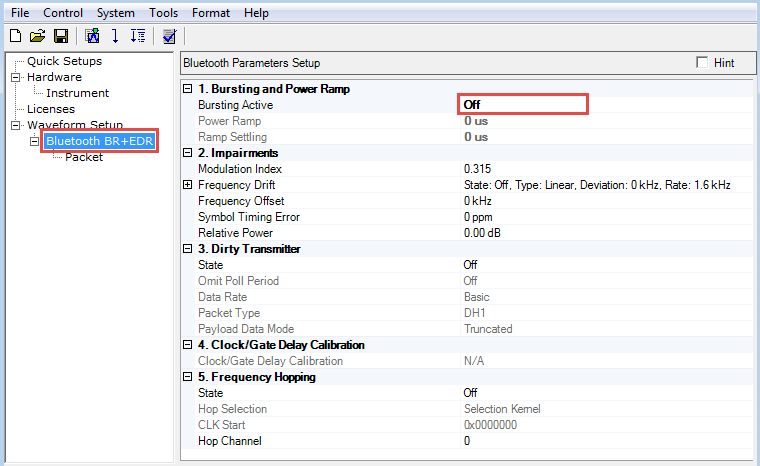
Task: Collapse the Bluetooth BR+EDR tree node
Action: 34,141
